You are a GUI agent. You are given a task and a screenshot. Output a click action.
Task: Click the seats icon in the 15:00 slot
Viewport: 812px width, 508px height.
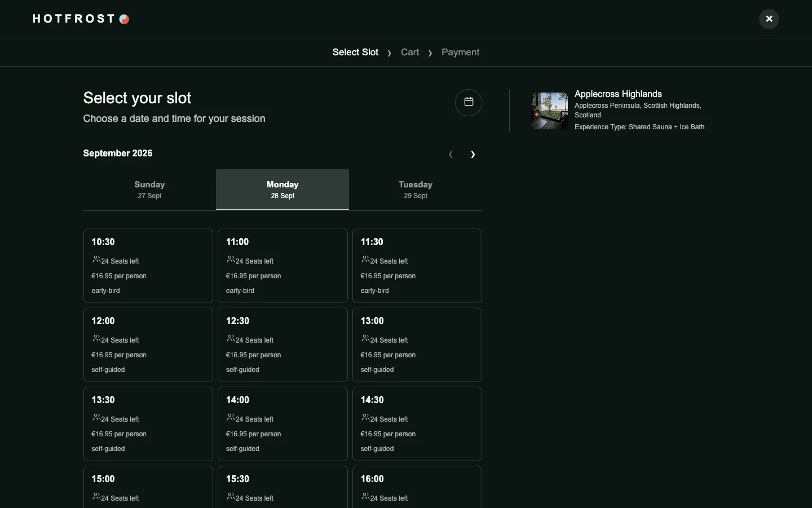(x=96, y=497)
